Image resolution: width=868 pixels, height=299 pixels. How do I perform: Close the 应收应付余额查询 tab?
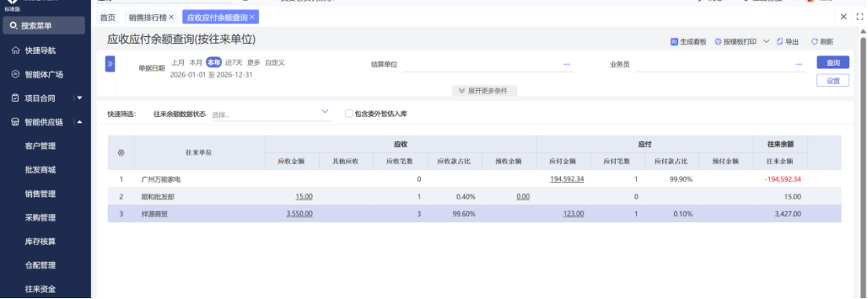coord(252,17)
